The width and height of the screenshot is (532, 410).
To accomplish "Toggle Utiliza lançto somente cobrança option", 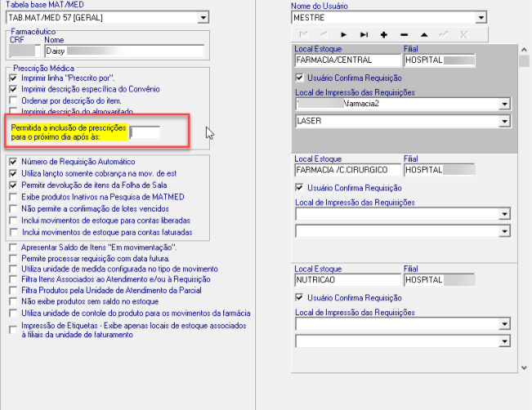I will pyautogui.click(x=13, y=174).
